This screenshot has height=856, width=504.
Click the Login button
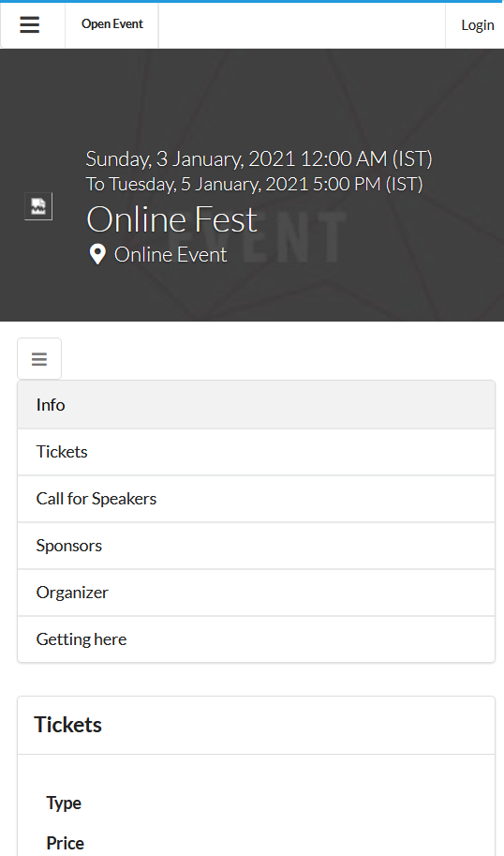point(477,25)
